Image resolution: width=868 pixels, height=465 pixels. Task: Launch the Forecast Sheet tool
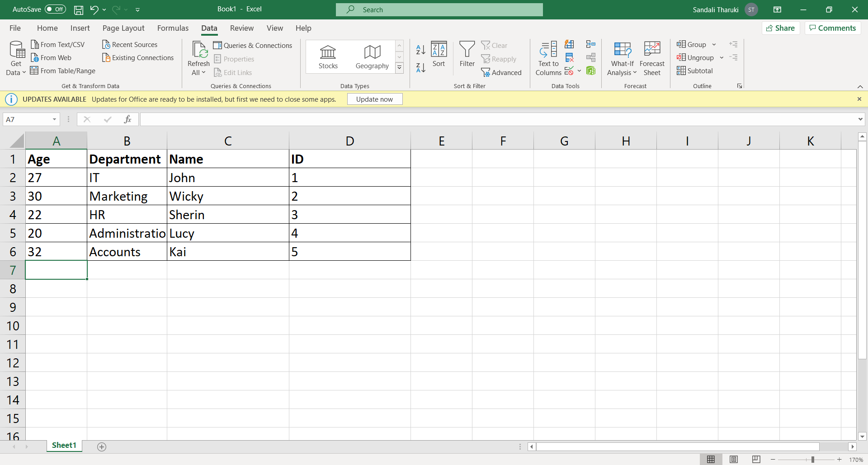[x=652, y=57]
